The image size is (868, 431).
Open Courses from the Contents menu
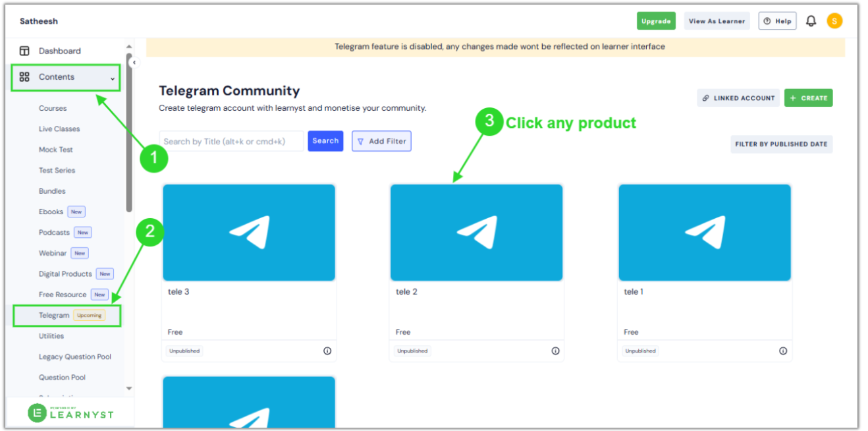point(53,108)
